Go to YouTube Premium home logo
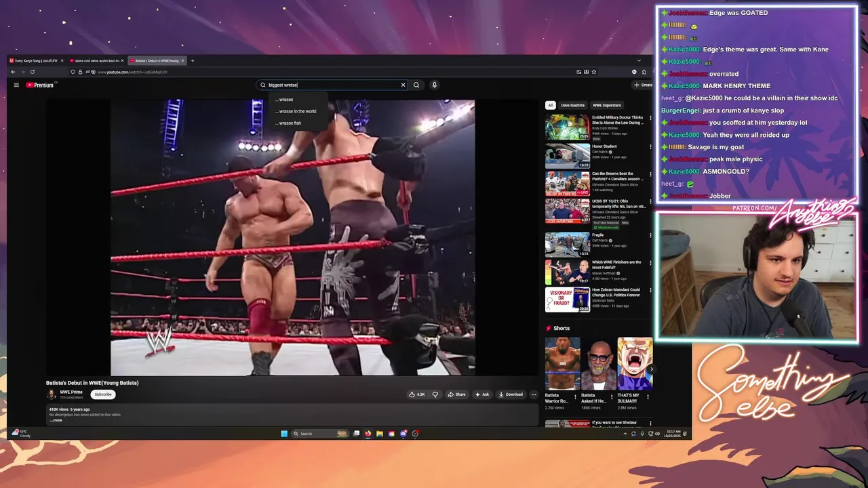Image resolution: width=868 pixels, height=488 pixels. [40, 85]
